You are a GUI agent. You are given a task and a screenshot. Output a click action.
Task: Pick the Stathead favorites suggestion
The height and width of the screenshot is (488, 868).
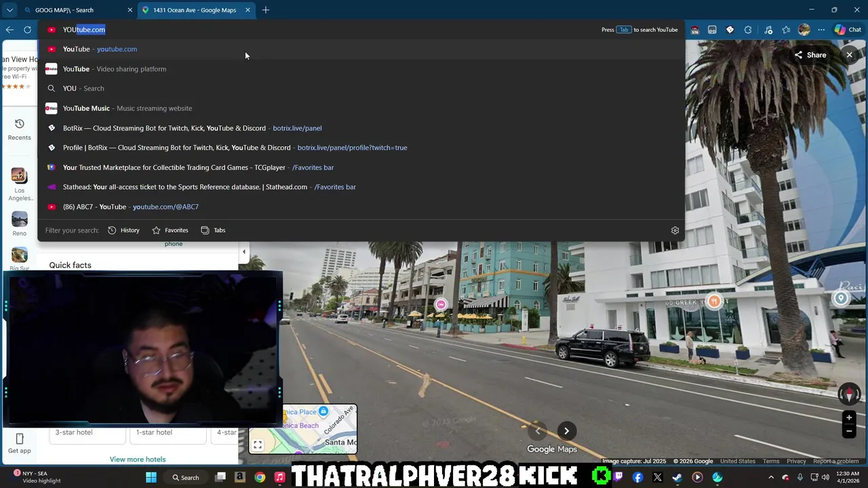(361, 186)
